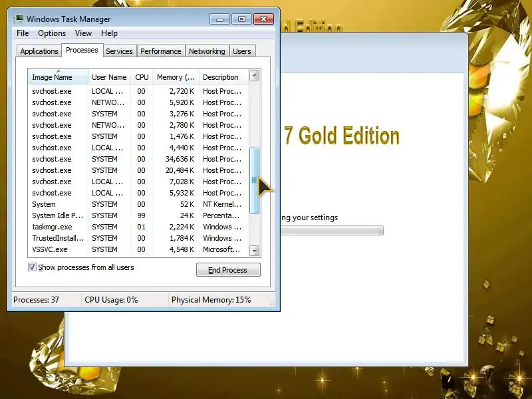
Task: Open the Options menu
Action: tap(52, 33)
